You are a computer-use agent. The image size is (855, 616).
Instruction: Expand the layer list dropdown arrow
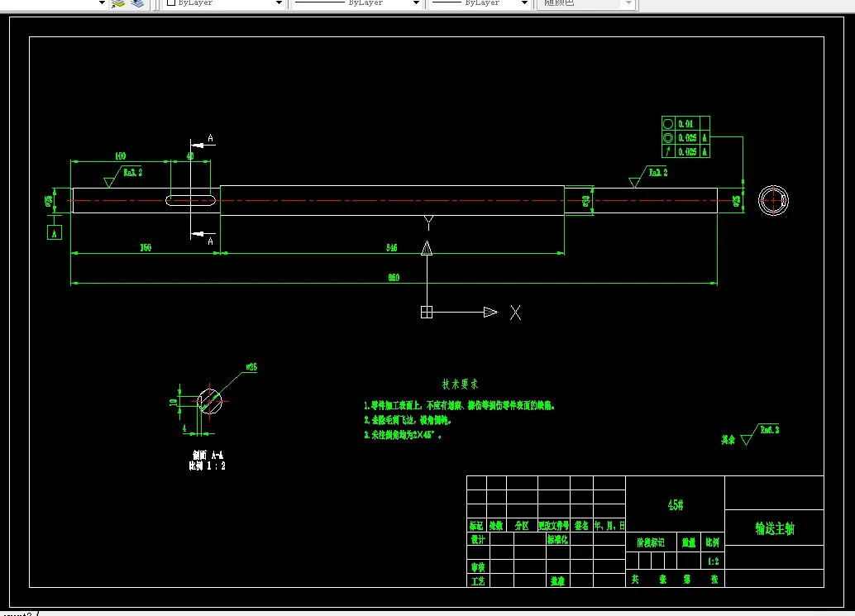click(x=102, y=2)
